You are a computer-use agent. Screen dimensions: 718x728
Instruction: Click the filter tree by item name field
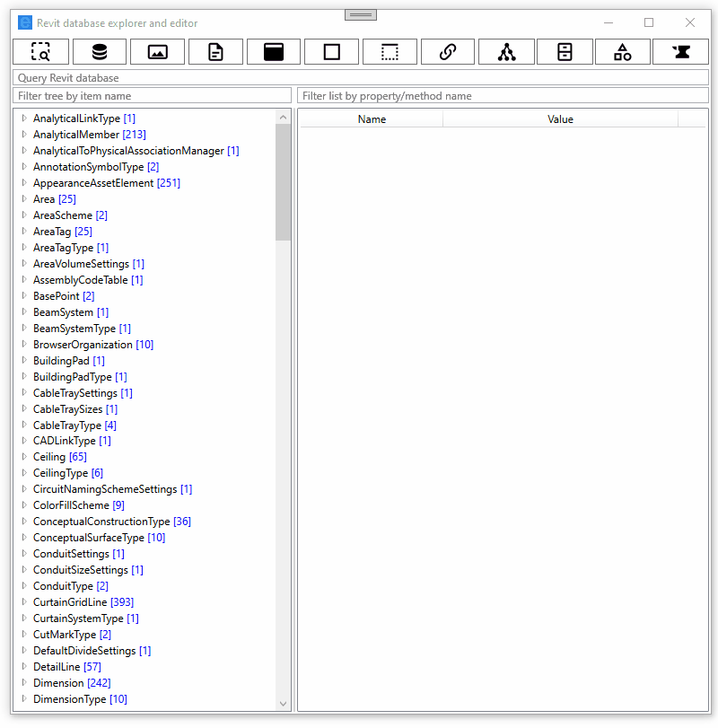[153, 95]
